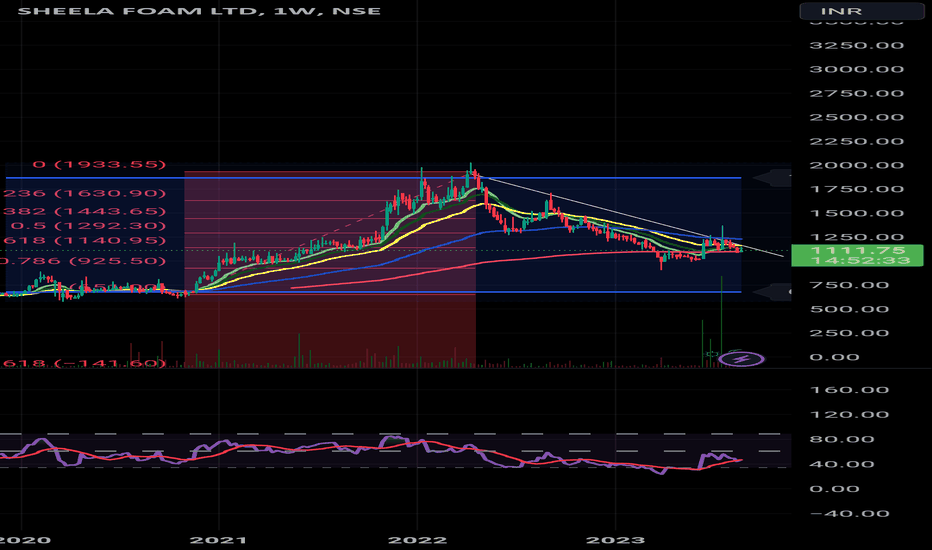
Task: Click the 80.00 RSI axis label
Action: (x=842, y=439)
